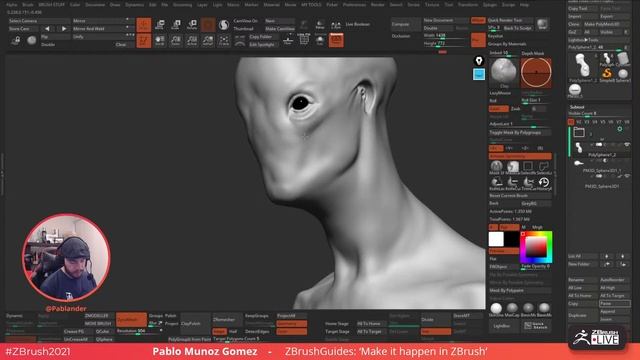Image resolution: width=640 pixels, height=360 pixels.
Task: Toggle the >X< symmetry axis
Action: (495, 148)
